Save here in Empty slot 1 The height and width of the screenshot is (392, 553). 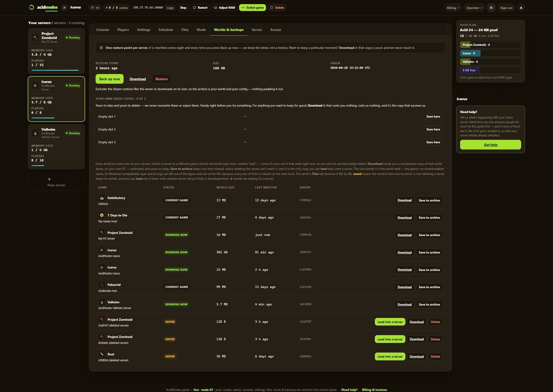point(433,116)
